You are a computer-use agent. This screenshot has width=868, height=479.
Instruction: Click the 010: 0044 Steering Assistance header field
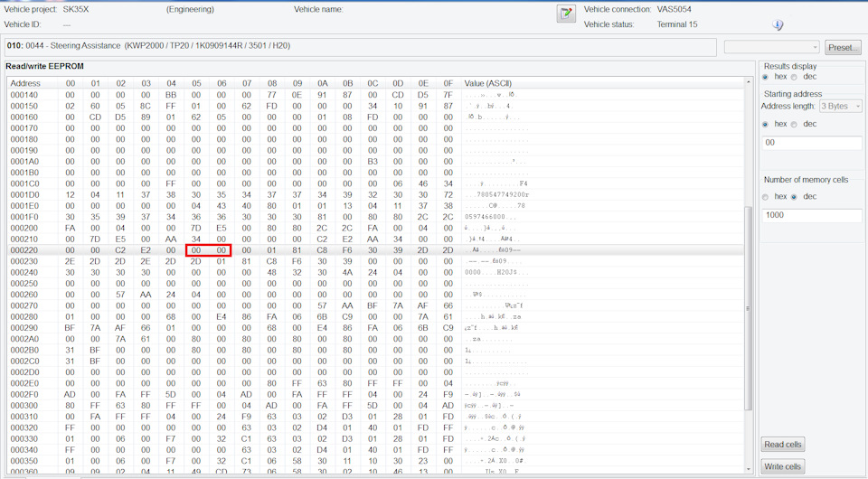(x=361, y=46)
